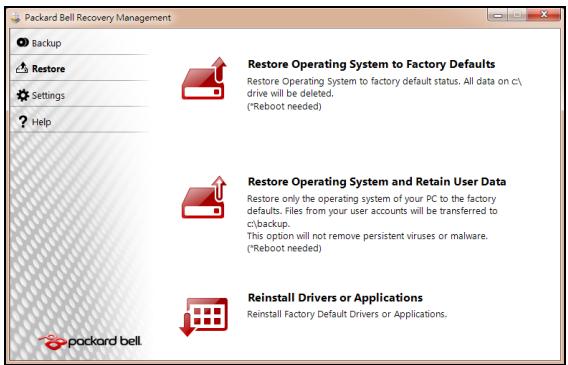This screenshot has width=568, height=365.
Task: Click the window title 'Packard Bell Recovery Management'
Action: tap(98, 18)
